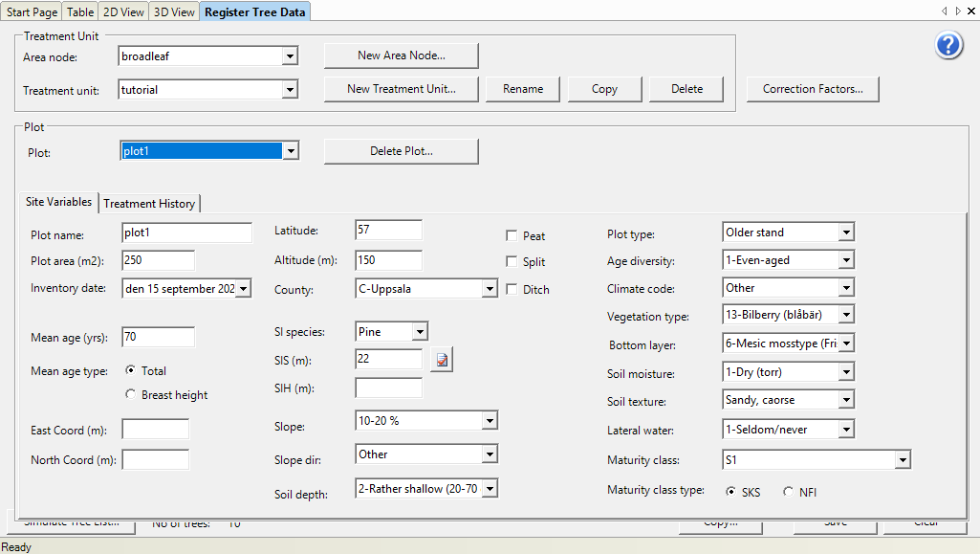Screen dimensions: 980x554
Task: Open the Slope dropdown
Action: [x=490, y=421]
